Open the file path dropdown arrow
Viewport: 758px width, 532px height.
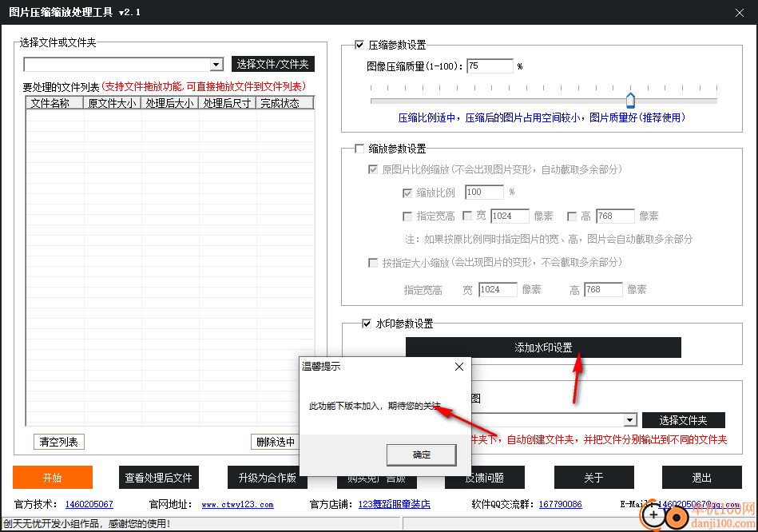click(216, 65)
